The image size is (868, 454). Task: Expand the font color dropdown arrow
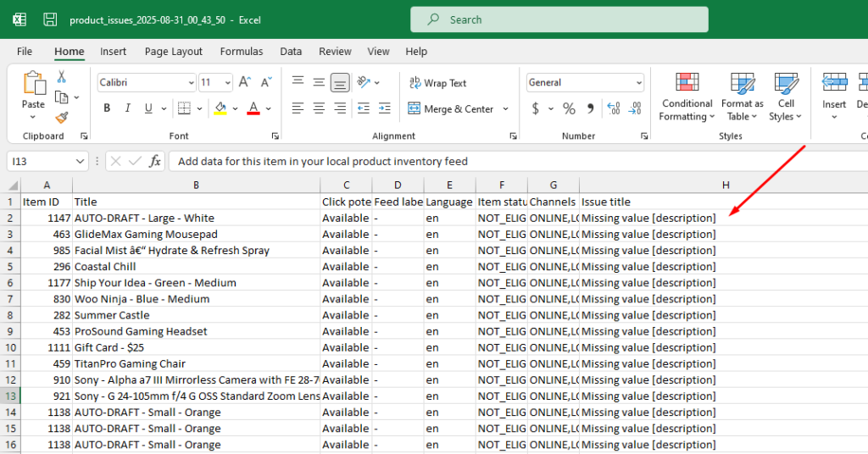pos(269,109)
